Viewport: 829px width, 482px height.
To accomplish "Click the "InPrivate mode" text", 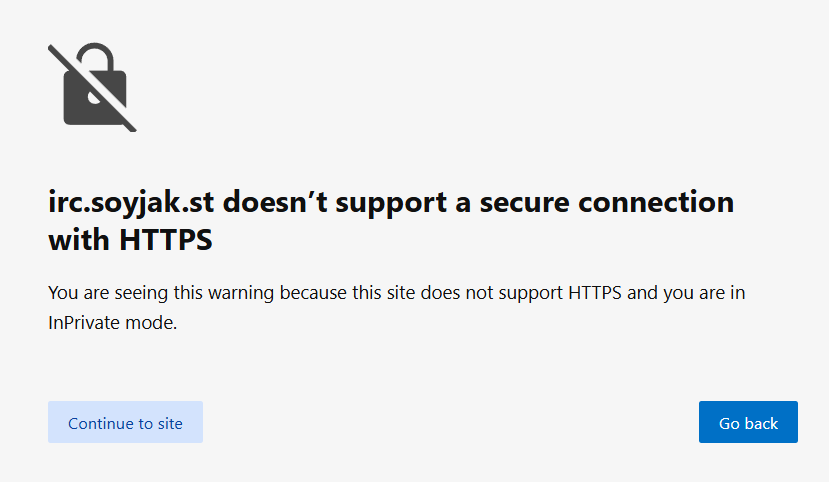I will pyautogui.click(x=112, y=322).
